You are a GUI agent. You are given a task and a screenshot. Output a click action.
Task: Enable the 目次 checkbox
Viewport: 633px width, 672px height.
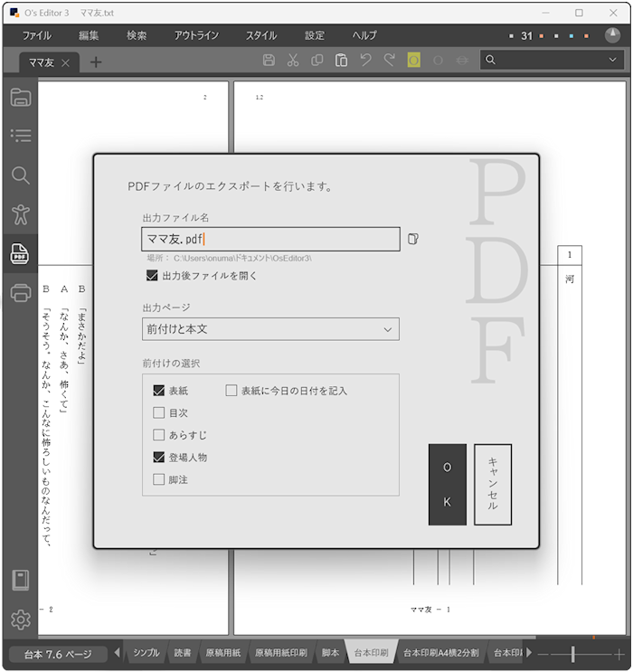(159, 413)
